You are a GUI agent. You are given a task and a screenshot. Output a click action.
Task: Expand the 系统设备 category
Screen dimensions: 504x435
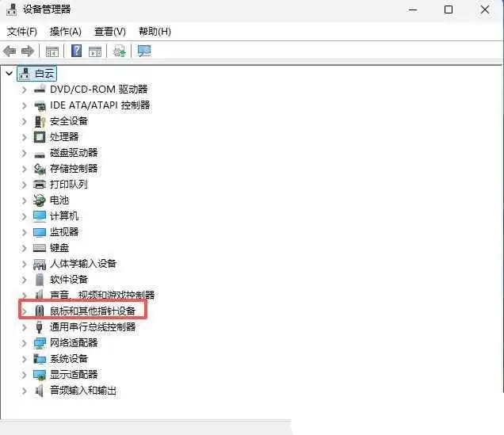click(x=24, y=359)
